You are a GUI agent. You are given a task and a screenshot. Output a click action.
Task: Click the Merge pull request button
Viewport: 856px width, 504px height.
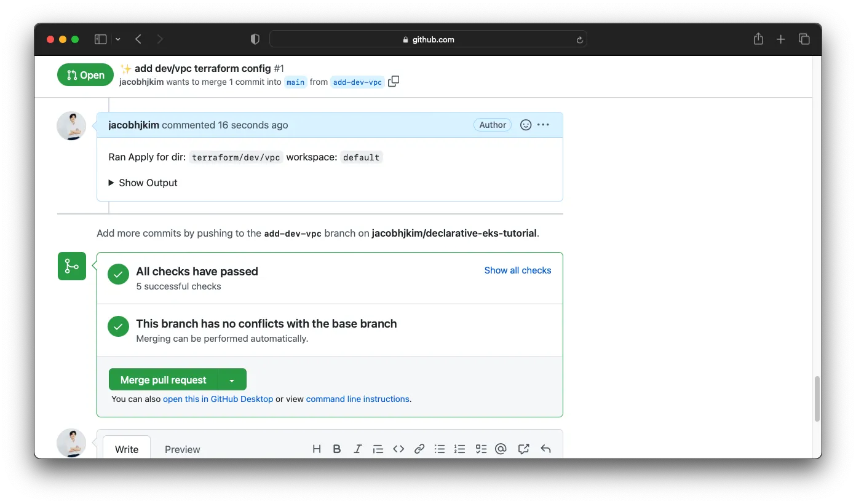point(162,379)
